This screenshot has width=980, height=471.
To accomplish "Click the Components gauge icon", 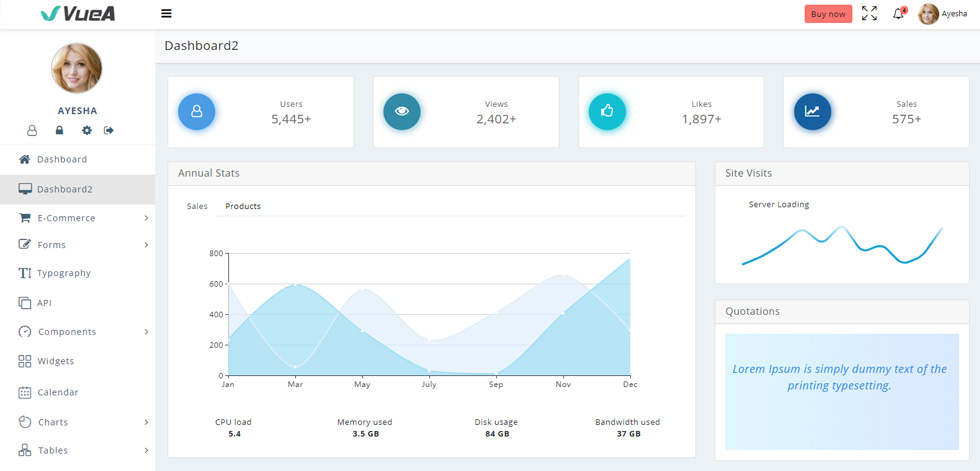I will pos(24,332).
